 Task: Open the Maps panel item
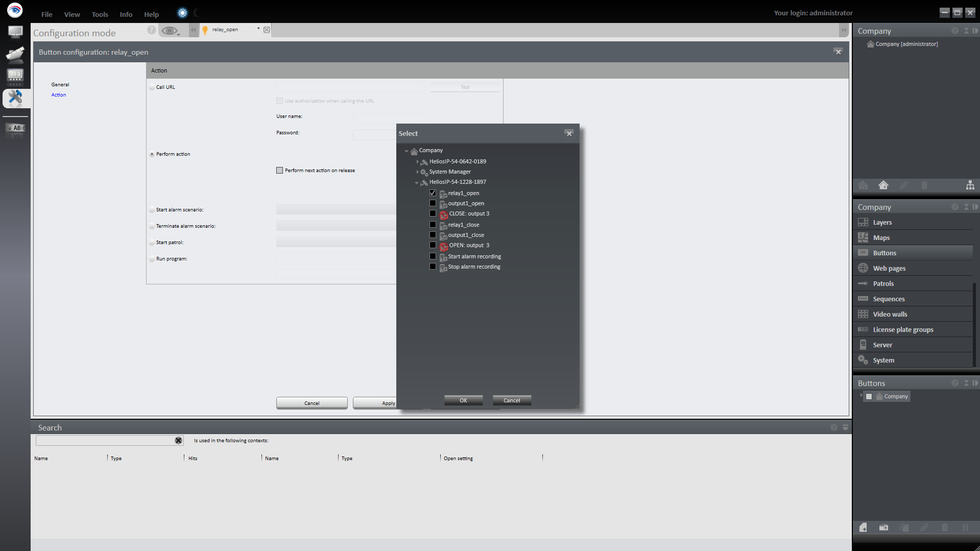click(x=881, y=238)
